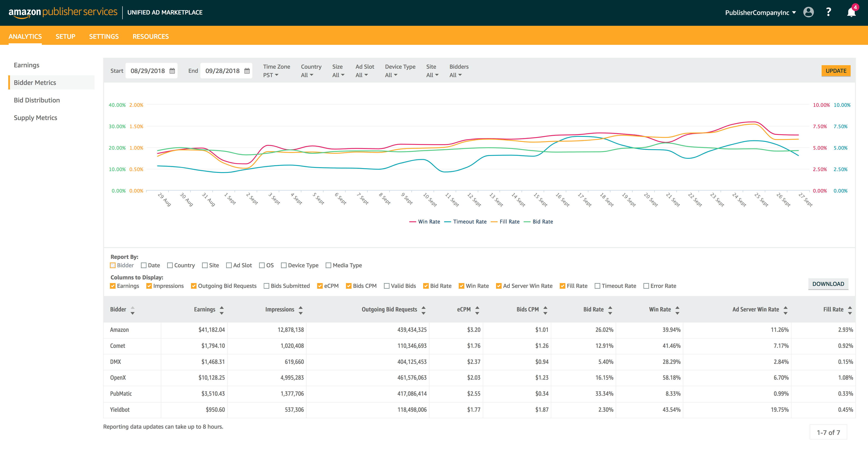Click the DOWNLOAD button
This screenshot has width=868, height=457.
[x=828, y=284]
